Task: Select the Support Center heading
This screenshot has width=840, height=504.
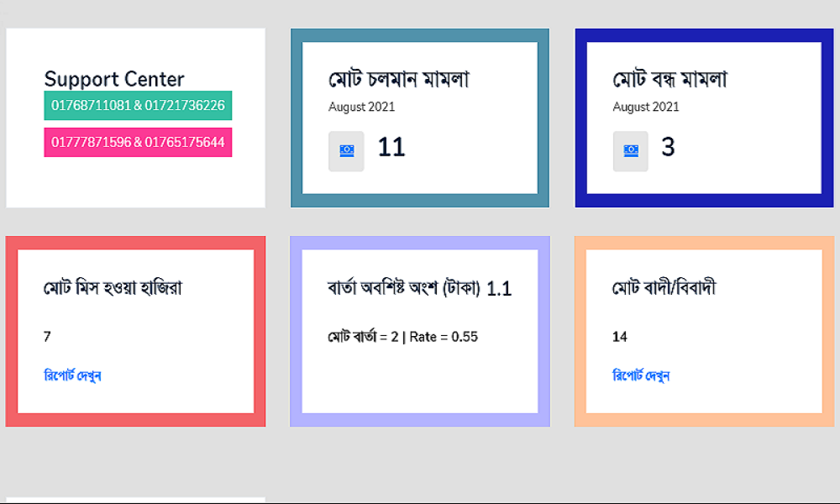Action: [x=114, y=79]
